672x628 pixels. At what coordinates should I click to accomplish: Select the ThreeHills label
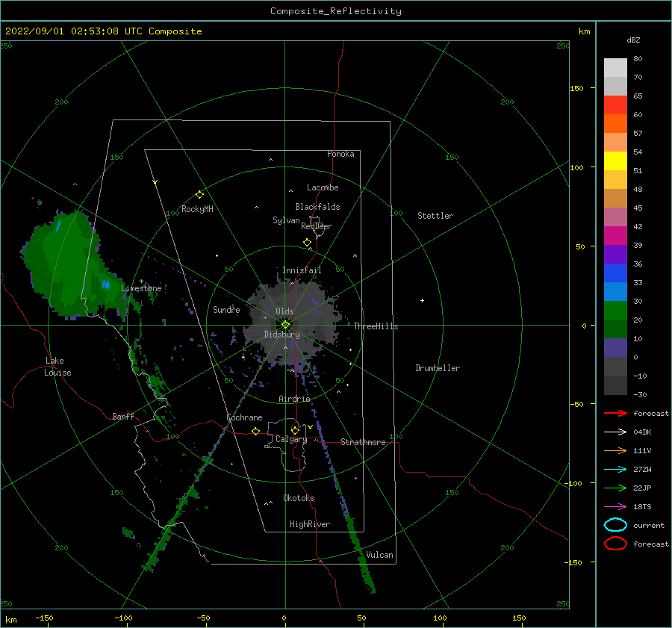pos(376,326)
